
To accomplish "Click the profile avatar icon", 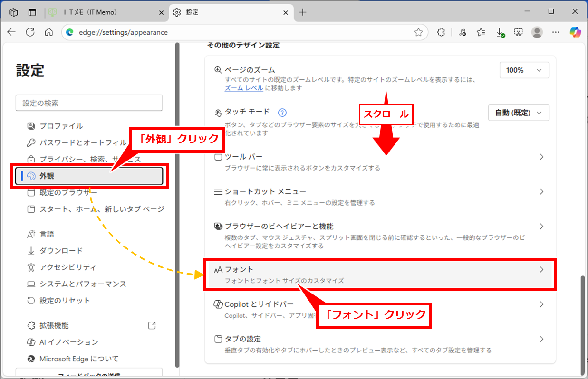I will [537, 32].
